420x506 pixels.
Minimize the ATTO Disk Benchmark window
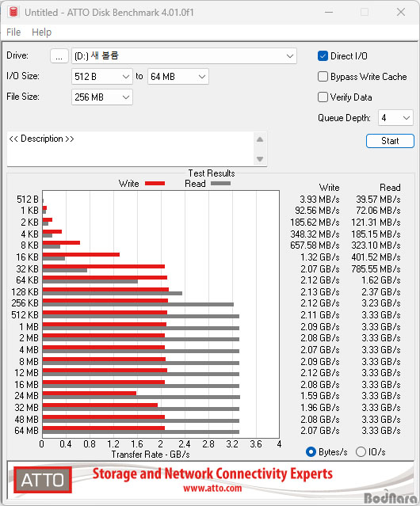click(329, 12)
